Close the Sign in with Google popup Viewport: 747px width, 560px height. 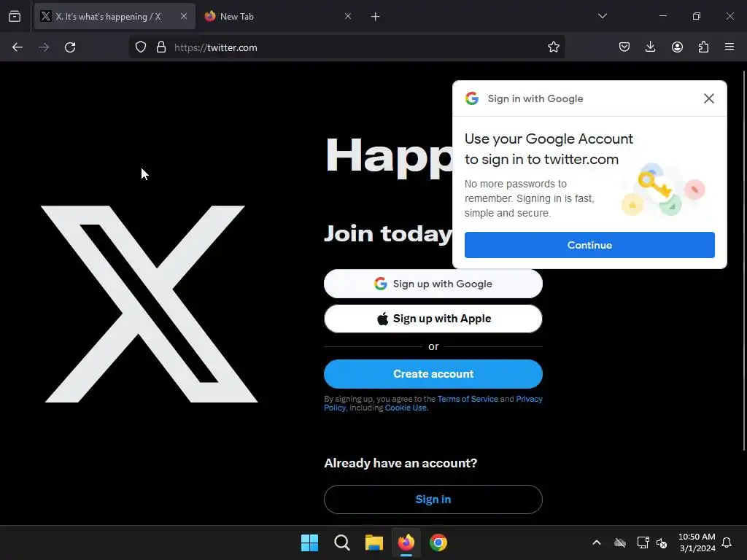709,98
